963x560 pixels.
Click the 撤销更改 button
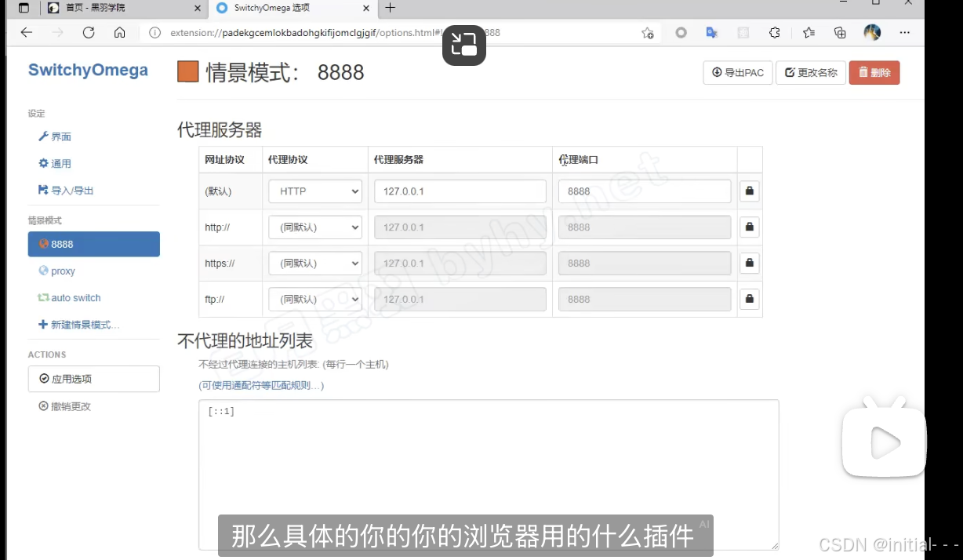(65, 406)
